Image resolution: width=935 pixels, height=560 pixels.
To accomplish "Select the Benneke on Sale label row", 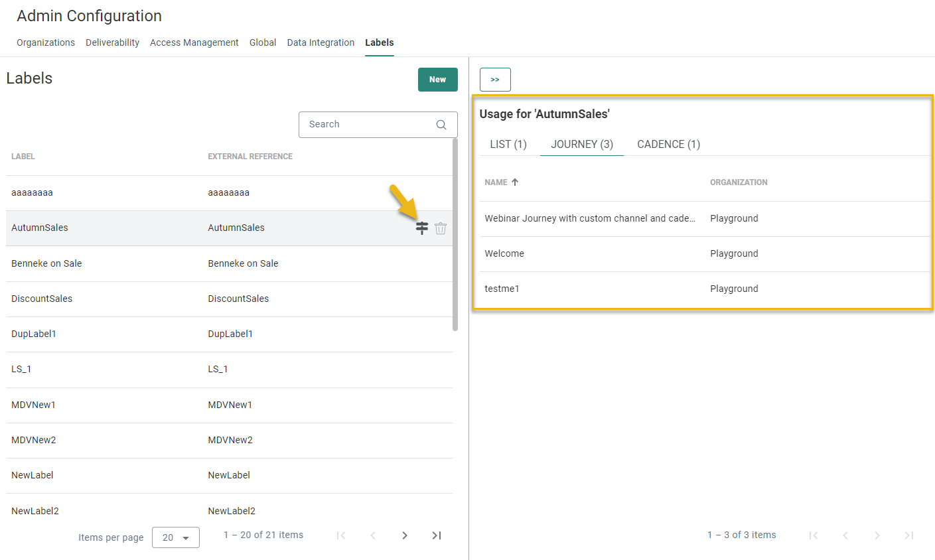I will pyautogui.click(x=46, y=263).
